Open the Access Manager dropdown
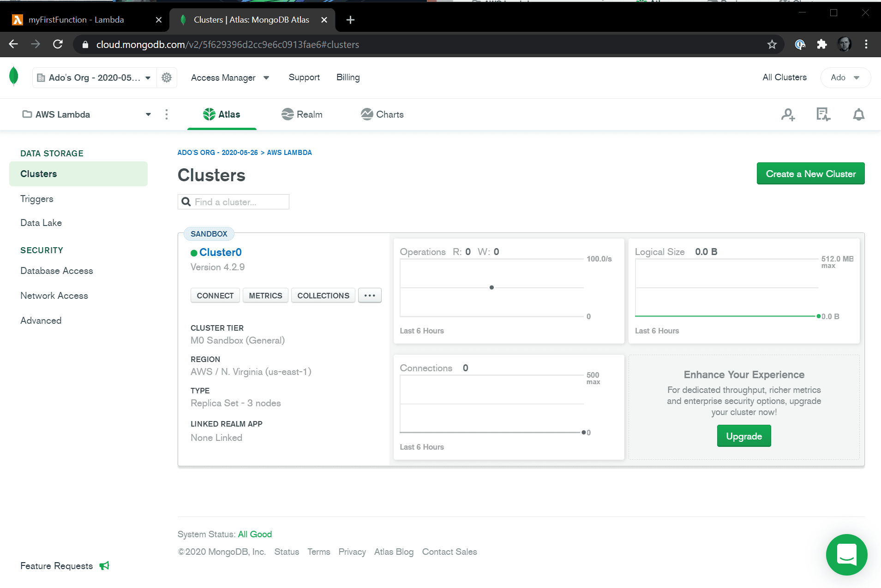This screenshot has height=588, width=881. (230, 77)
